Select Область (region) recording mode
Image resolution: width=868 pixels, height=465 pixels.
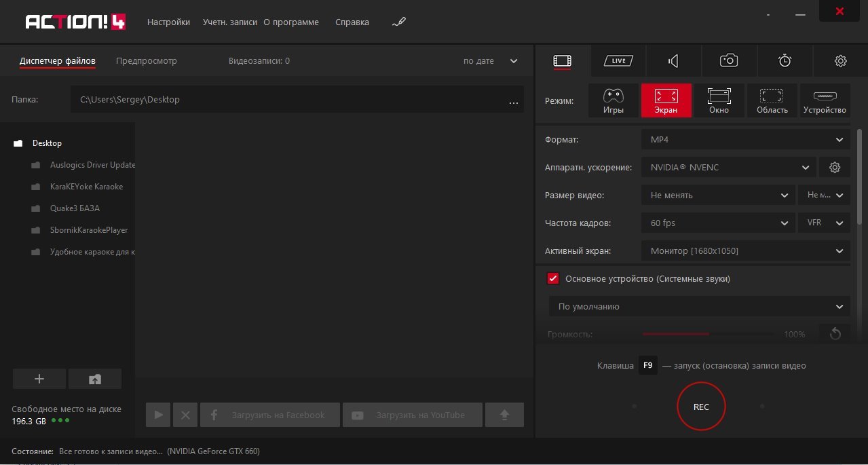772,100
